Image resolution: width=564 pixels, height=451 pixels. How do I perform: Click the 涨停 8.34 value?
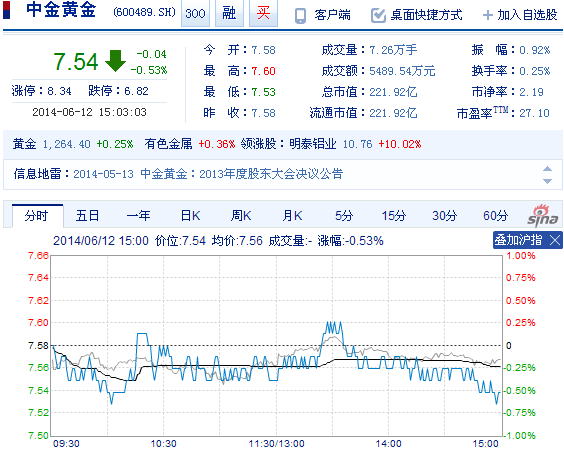click(59, 91)
